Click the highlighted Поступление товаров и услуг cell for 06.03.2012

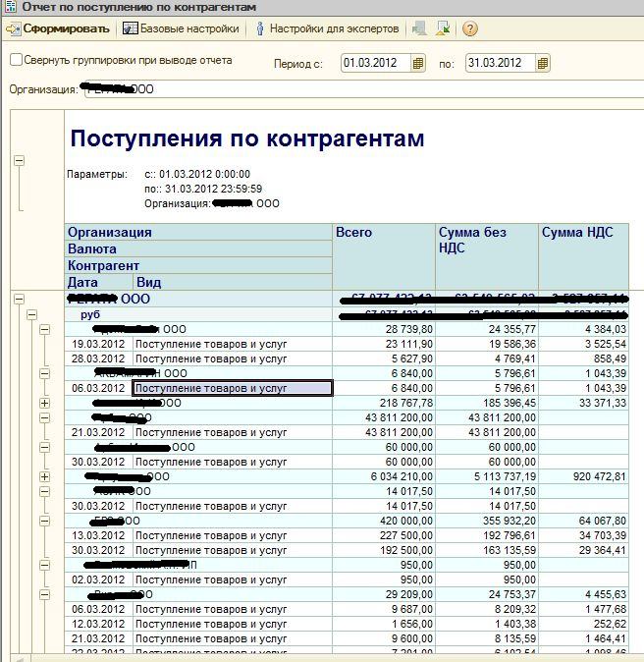pyautogui.click(x=233, y=388)
